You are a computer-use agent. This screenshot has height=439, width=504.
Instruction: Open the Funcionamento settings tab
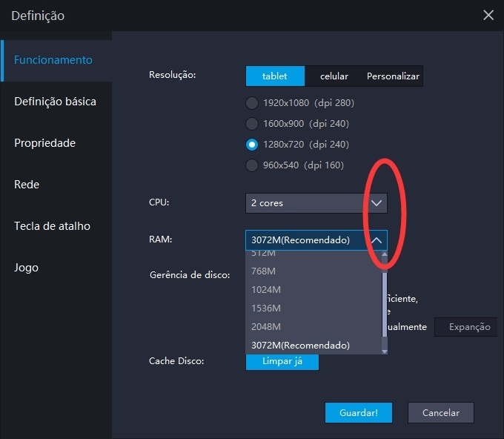(55, 60)
